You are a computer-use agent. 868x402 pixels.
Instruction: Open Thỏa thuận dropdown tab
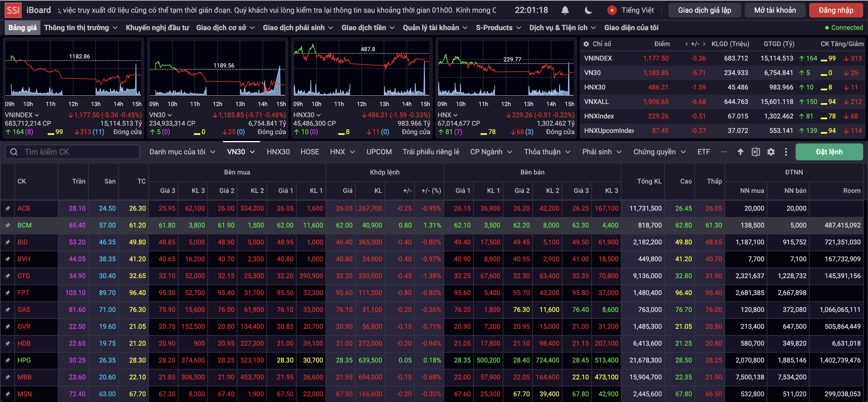(x=547, y=152)
